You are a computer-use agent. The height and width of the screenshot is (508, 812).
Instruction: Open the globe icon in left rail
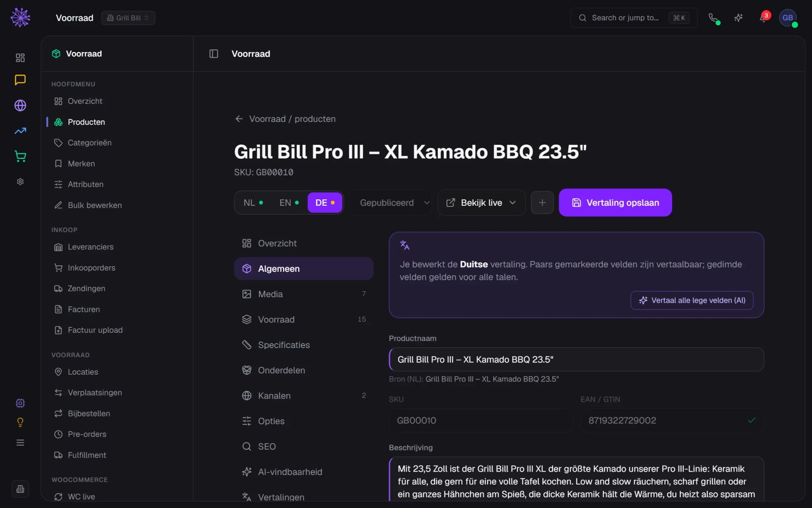[x=20, y=105]
